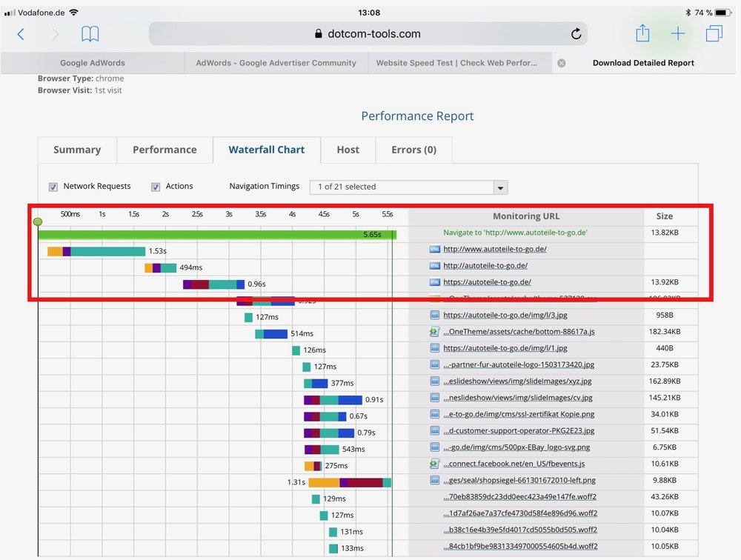The height and width of the screenshot is (560, 741).
Task: Tap the dotcom-tools.com address field
Action: [x=368, y=33]
